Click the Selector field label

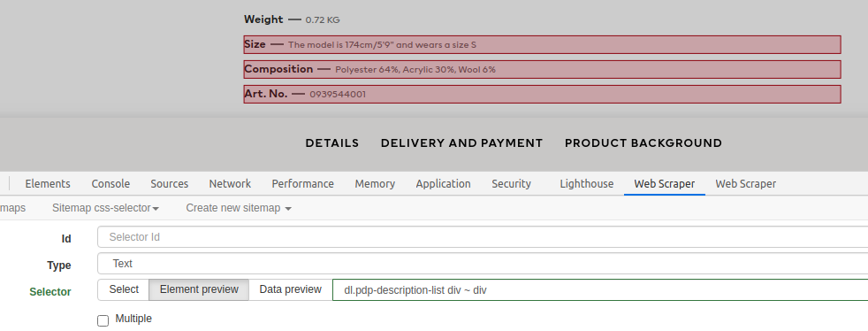(x=50, y=292)
